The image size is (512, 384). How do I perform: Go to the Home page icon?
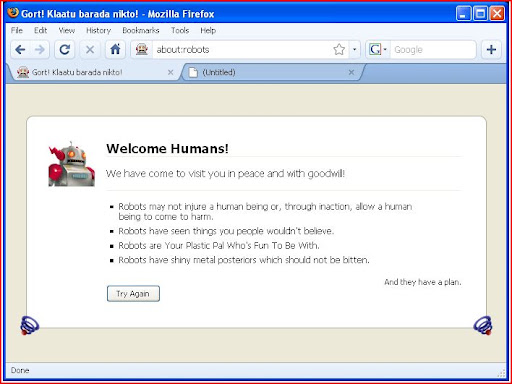pyautogui.click(x=115, y=50)
